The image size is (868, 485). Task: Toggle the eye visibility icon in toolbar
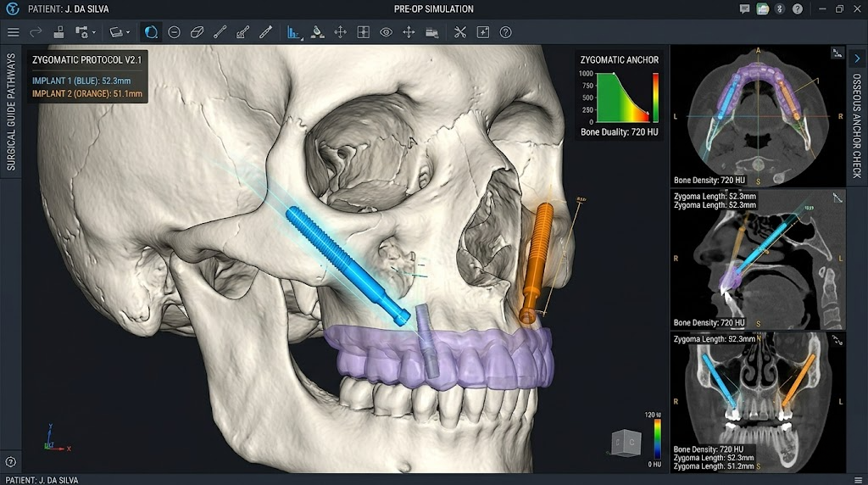[x=386, y=32]
